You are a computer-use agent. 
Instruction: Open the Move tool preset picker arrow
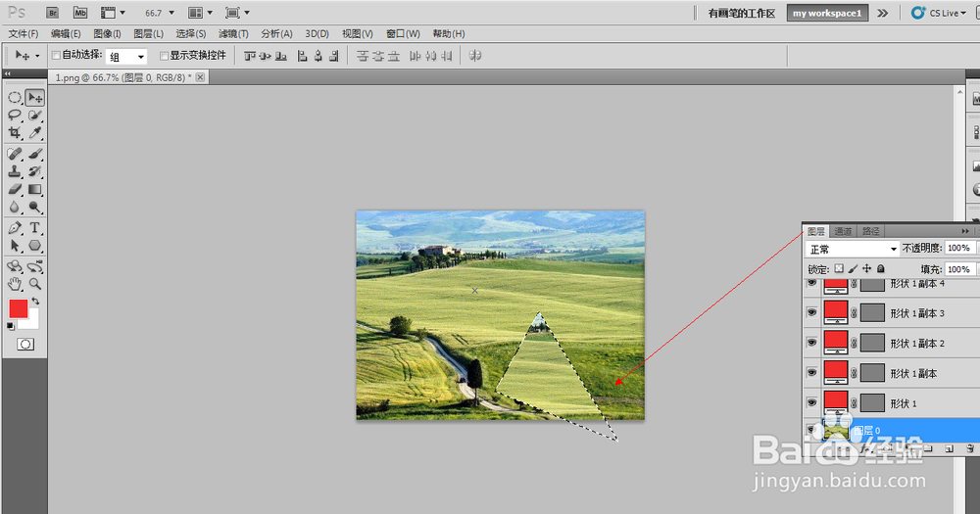(x=37, y=56)
